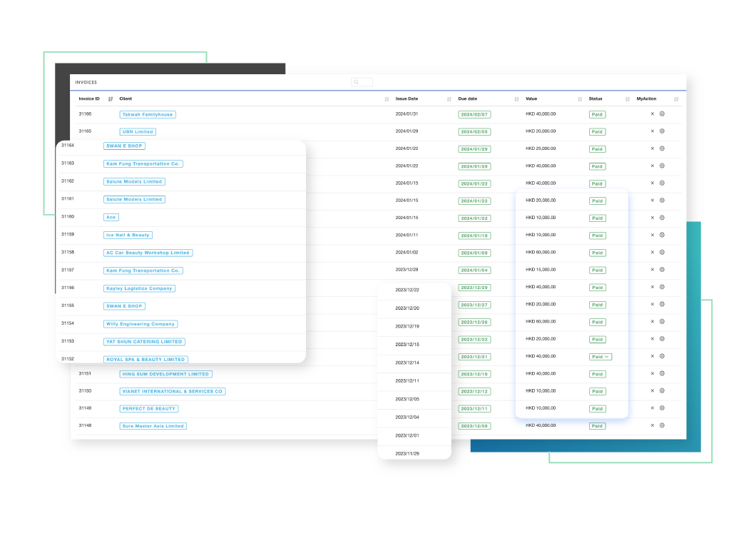Delete invoice 31166 with the X icon
This screenshot has width=756, height=536.
point(652,113)
